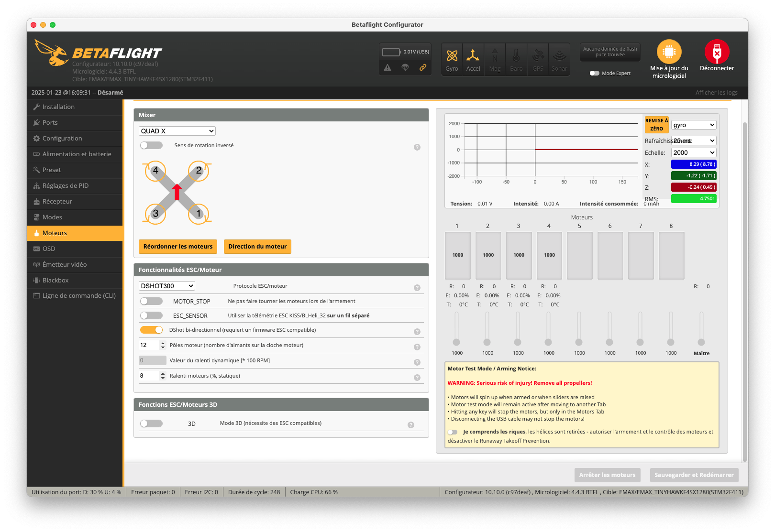This screenshot has height=532, width=775.
Task: Open the Émetteur vidéo tab
Action: point(75,265)
